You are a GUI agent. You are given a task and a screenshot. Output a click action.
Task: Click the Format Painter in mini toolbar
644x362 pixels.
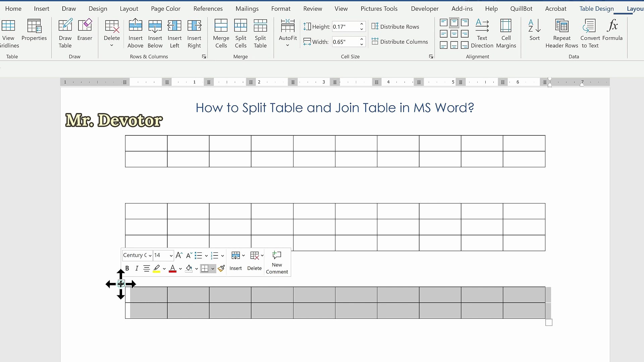point(221,268)
